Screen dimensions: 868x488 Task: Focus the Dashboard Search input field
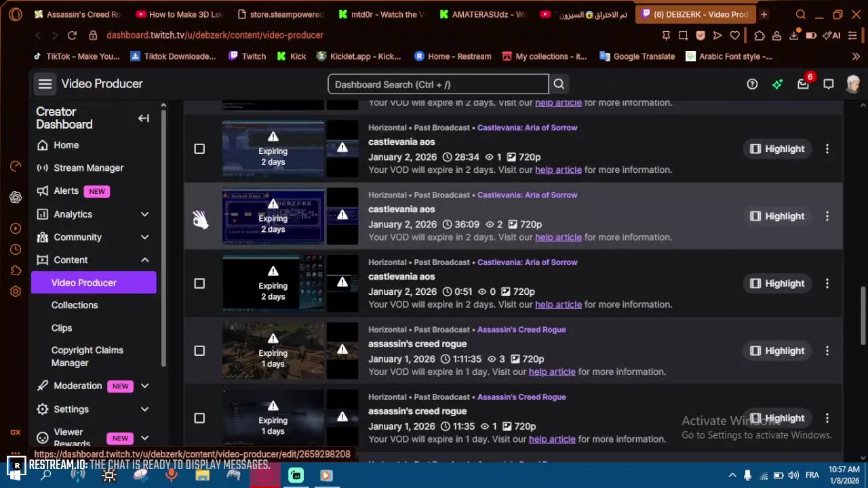438,84
